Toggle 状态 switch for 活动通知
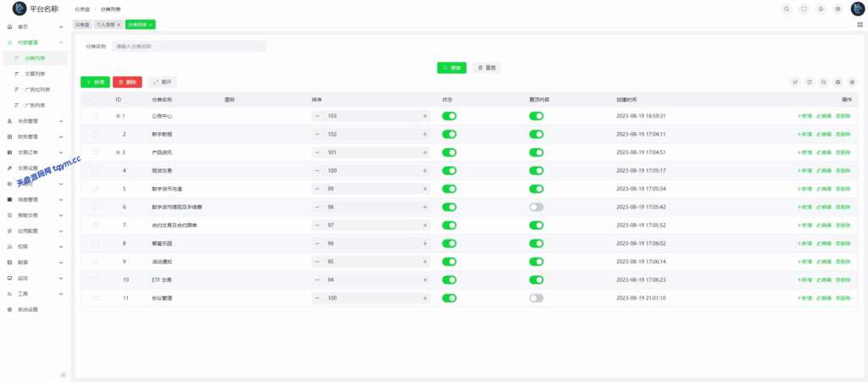The width and height of the screenshot is (868, 382). pos(449,262)
